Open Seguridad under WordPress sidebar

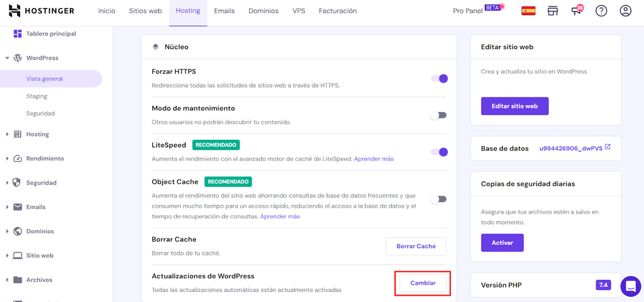tap(40, 113)
